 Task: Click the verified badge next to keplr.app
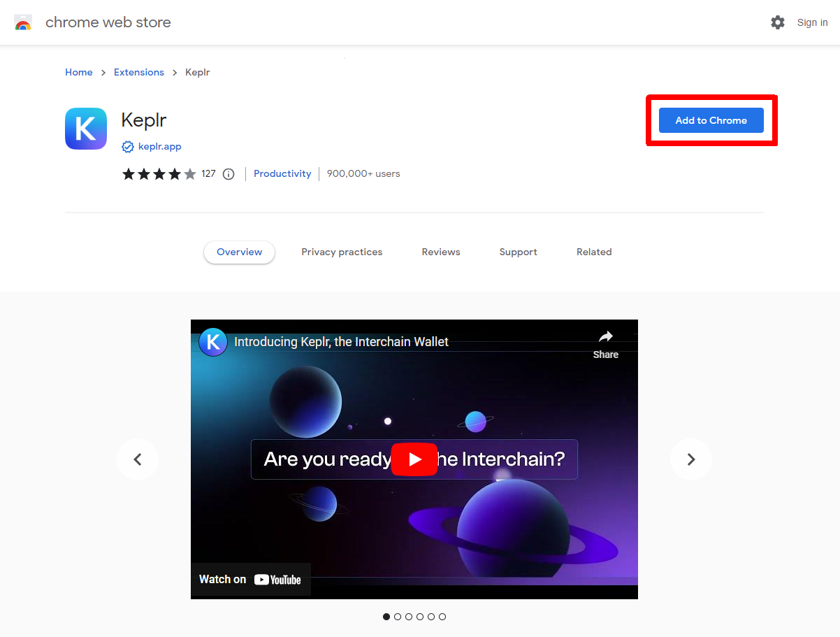[x=128, y=147]
